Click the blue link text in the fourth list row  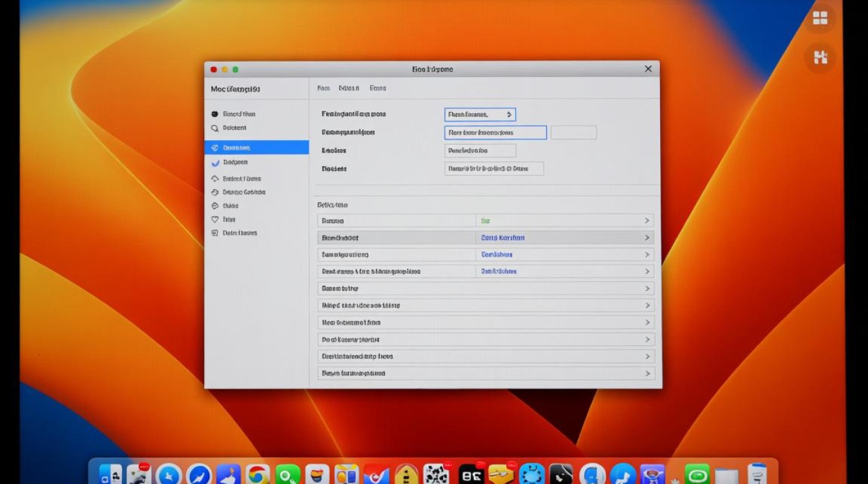tap(499, 272)
